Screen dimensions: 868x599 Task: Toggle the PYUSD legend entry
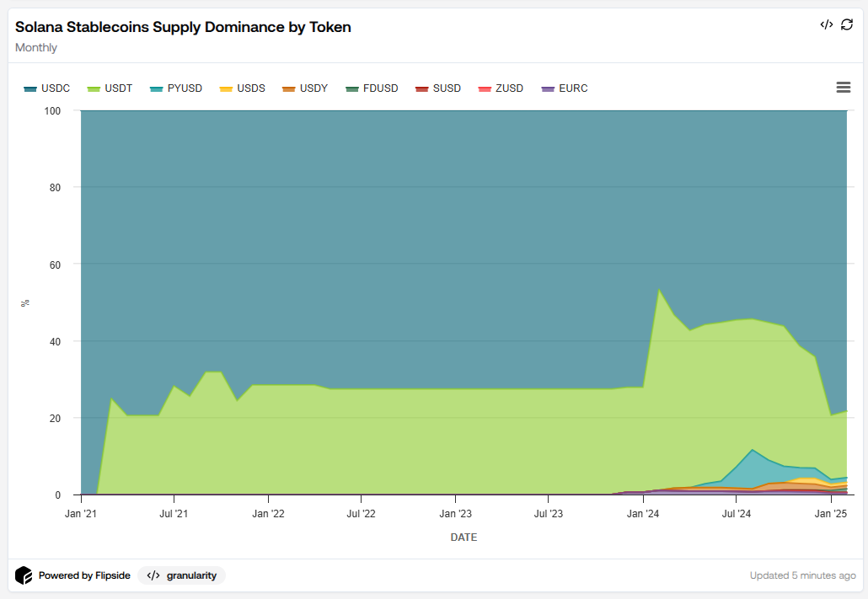coord(177,88)
